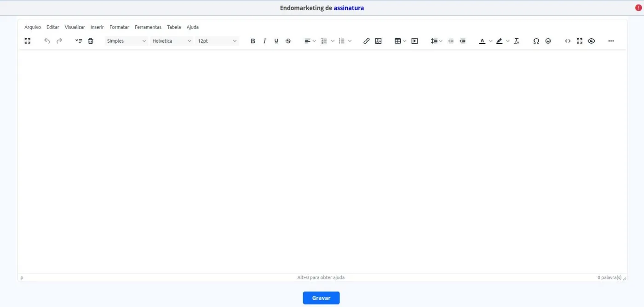Viewport: 644px width, 307px height.
Task: Insert a special character with Omega icon
Action: [x=536, y=41]
